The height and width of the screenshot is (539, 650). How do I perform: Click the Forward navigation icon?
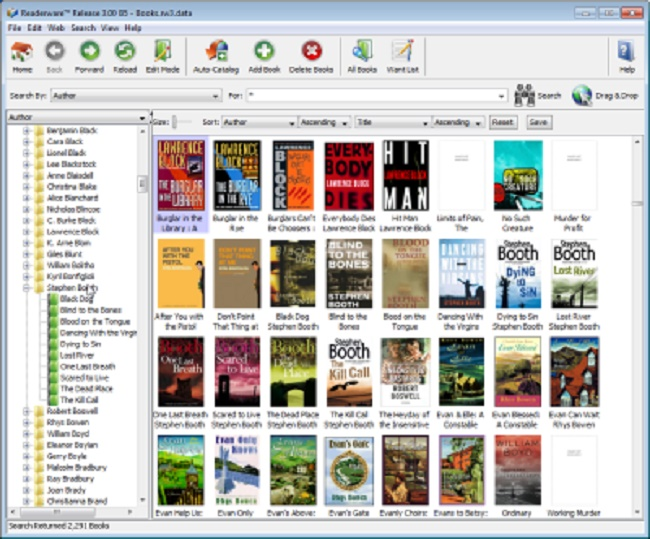click(90, 51)
